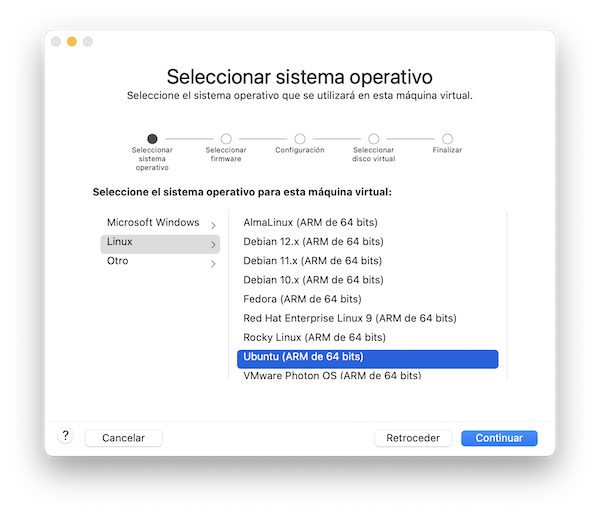Choose AlmaLinux (ARM de 64 bits)
Viewport: 600px width, 515px height.
[x=310, y=223]
